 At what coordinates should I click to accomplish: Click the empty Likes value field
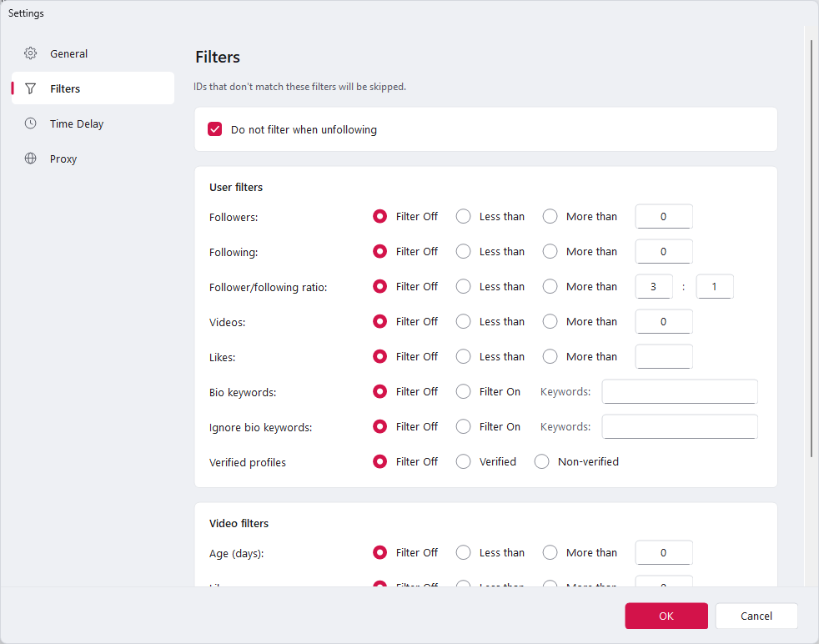(664, 356)
